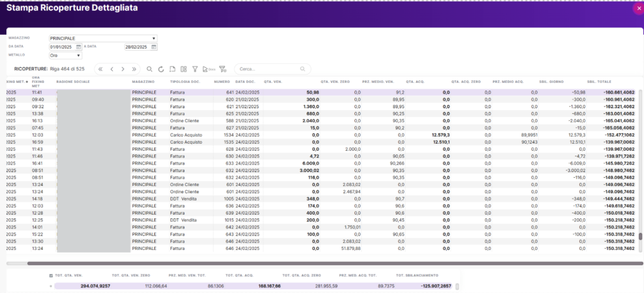Viewport: 644px width, 293px height.
Task: Go to next record arrow
Action: click(x=122, y=69)
